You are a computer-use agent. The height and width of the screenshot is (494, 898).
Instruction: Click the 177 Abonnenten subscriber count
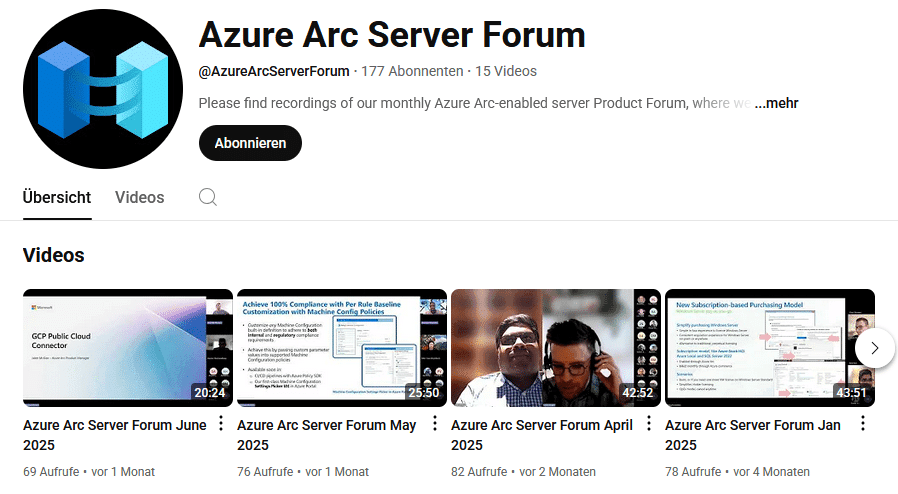pos(412,72)
